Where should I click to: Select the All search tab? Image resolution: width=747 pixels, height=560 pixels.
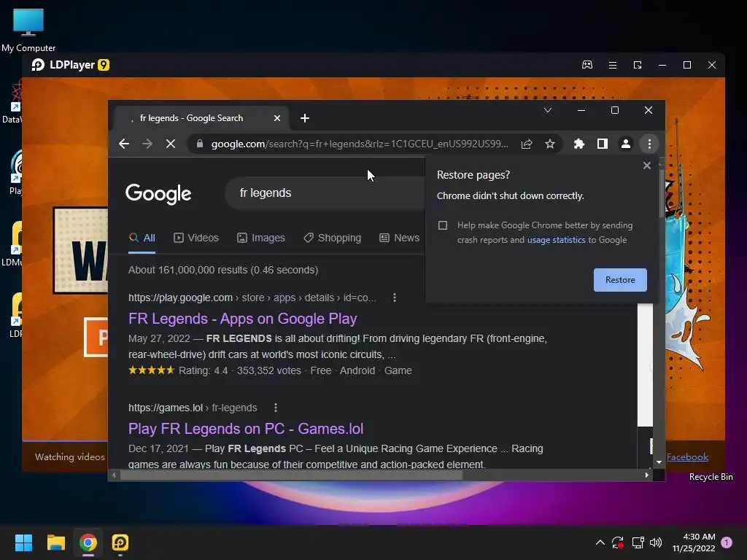coord(142,238)
